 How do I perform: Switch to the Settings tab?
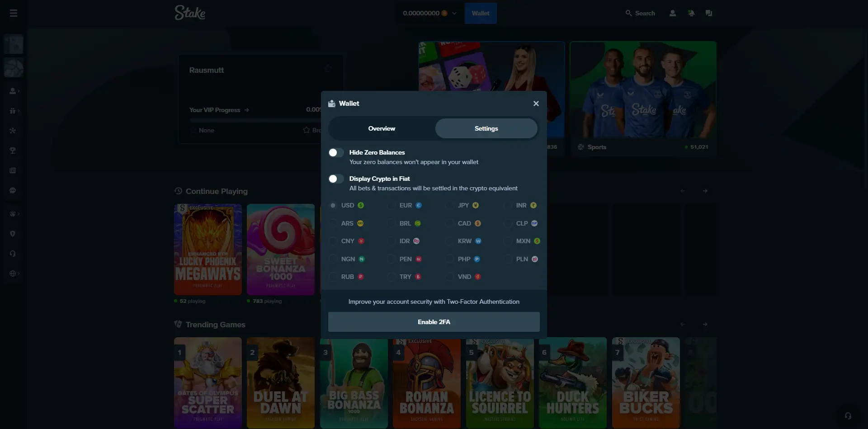pyautogui.click(x=486, y=128)
